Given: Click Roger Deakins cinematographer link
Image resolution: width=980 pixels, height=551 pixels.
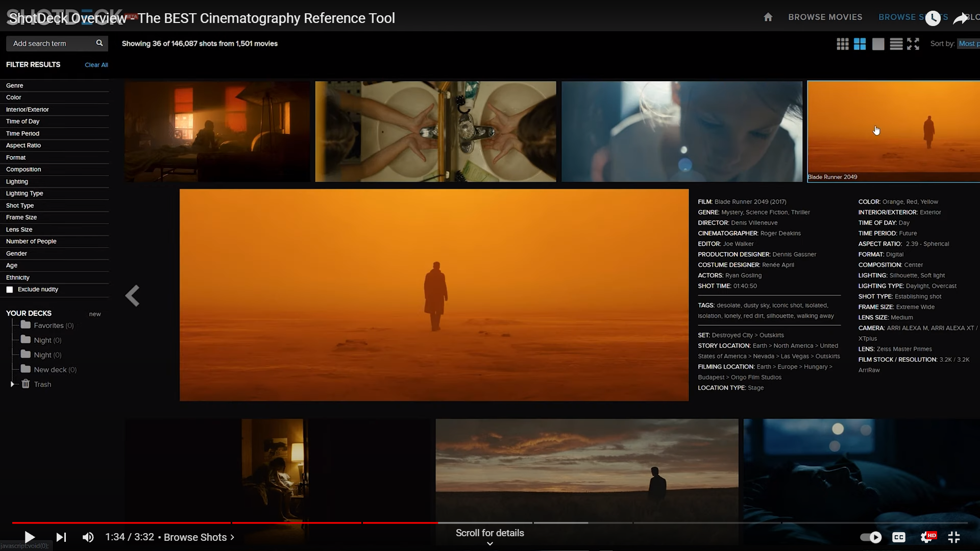Looking at the screenshot, I should (x=780, y=233).
